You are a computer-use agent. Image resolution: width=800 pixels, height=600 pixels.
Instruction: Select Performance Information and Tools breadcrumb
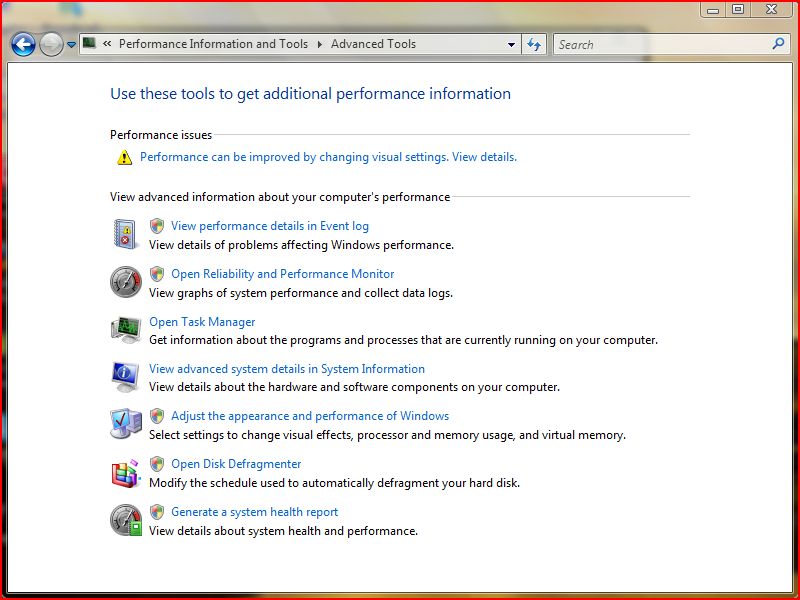pyautogui.click(x=213, y=44)
